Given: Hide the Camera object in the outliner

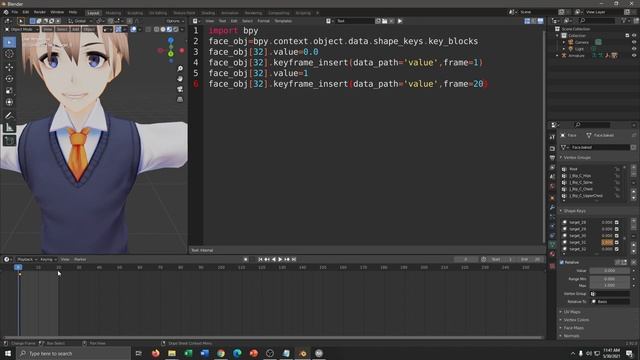Looking at the screenshot, I should click(x=634, y=42).
